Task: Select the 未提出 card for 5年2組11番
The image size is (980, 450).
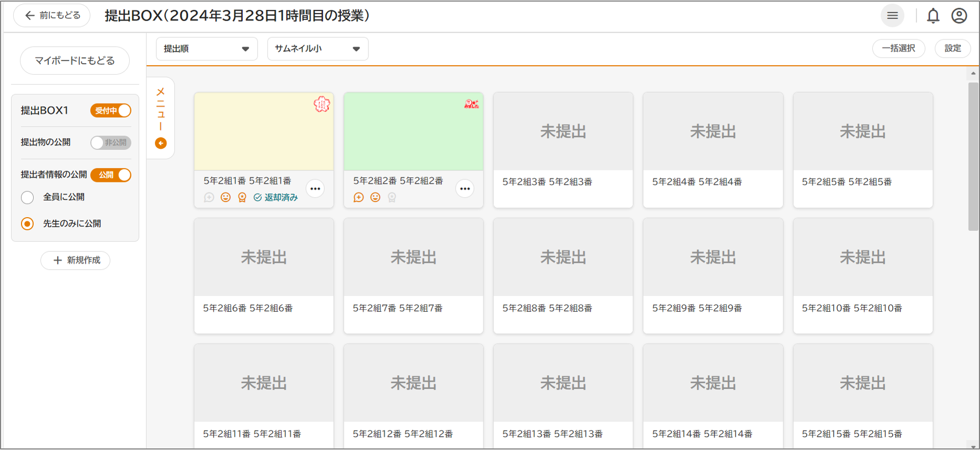Action: (x=264, y=396)
